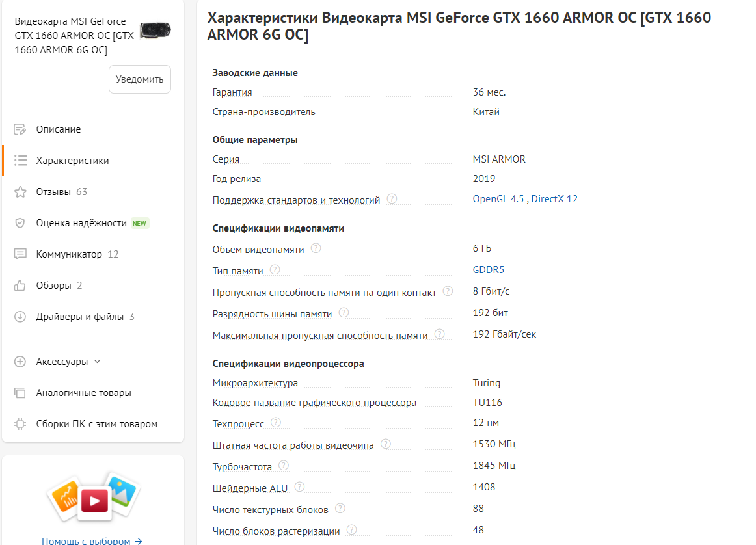
Task: Open help icon for Число блоков растеризации
Action: [x=352, y=529]
